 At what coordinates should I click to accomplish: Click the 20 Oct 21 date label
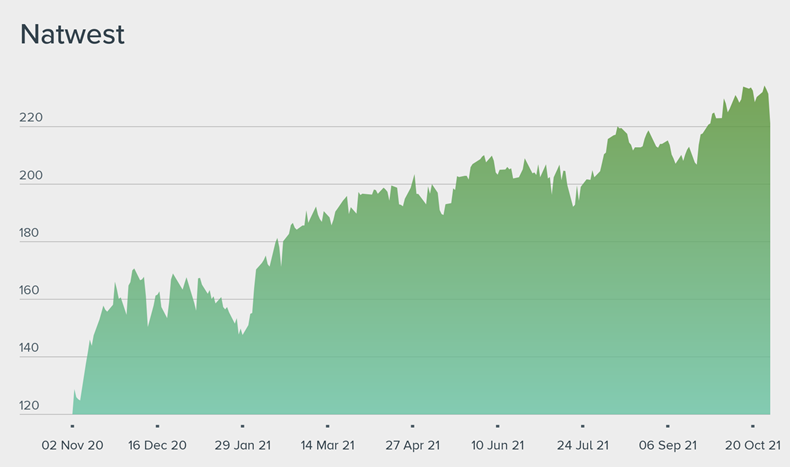[x=753, y=445]
